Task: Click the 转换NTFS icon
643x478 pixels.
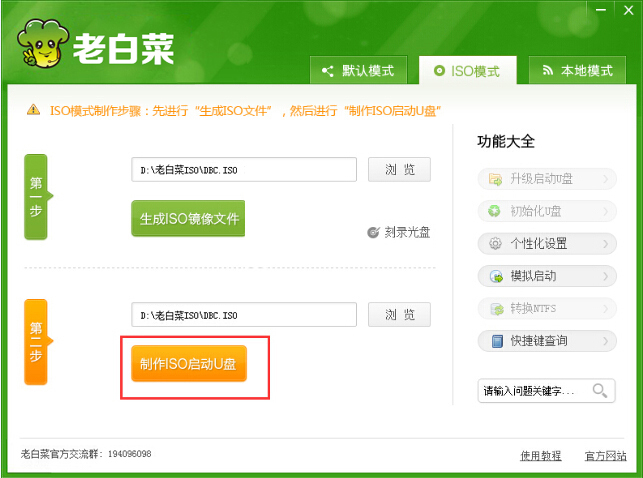Action: click(x=497, y=309)
